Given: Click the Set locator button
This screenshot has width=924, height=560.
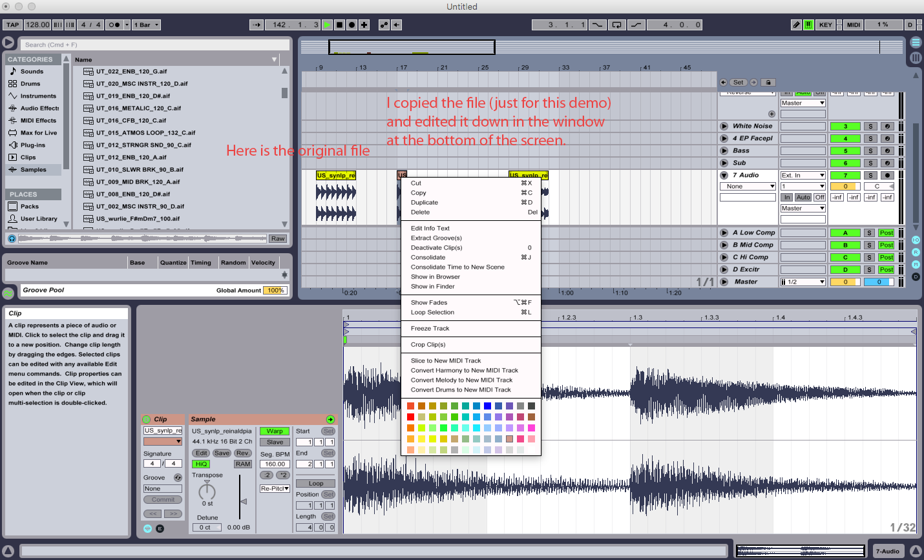Looking at the screenshot, I should pos(739,82).
